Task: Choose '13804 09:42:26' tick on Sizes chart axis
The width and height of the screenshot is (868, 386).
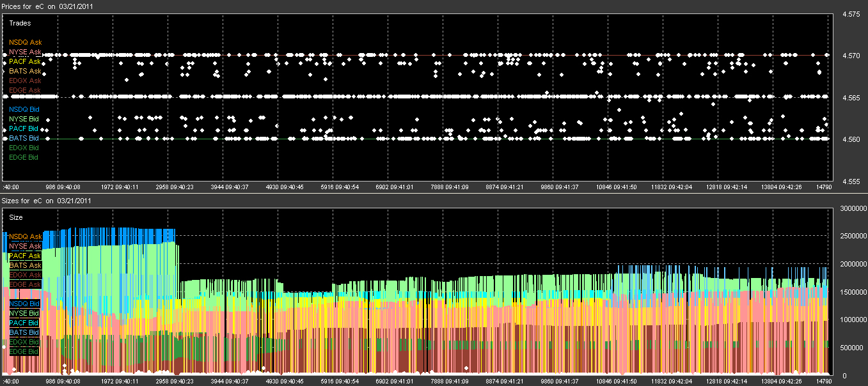Action: pos(782,382)
